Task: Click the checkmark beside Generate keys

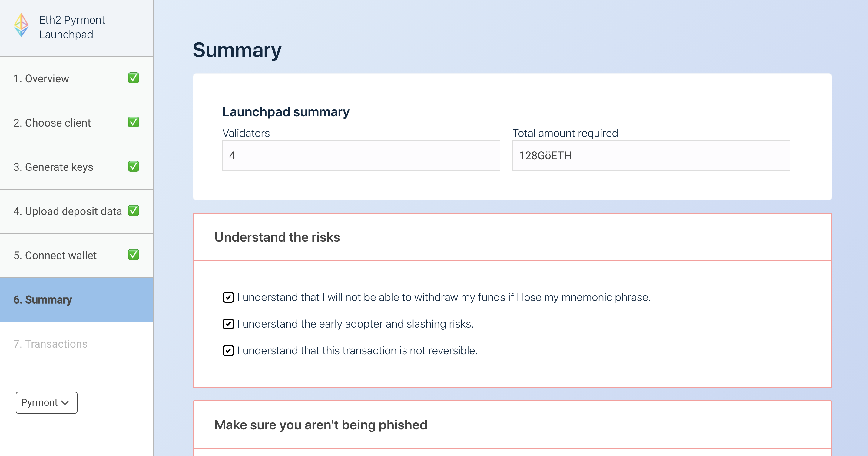Action: 134,166
